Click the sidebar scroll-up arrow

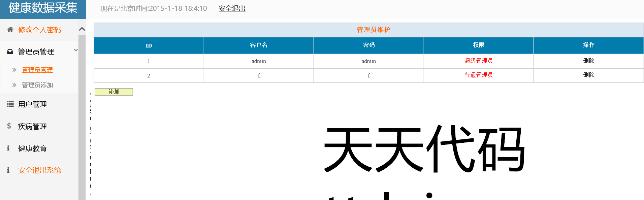(82, 29)
